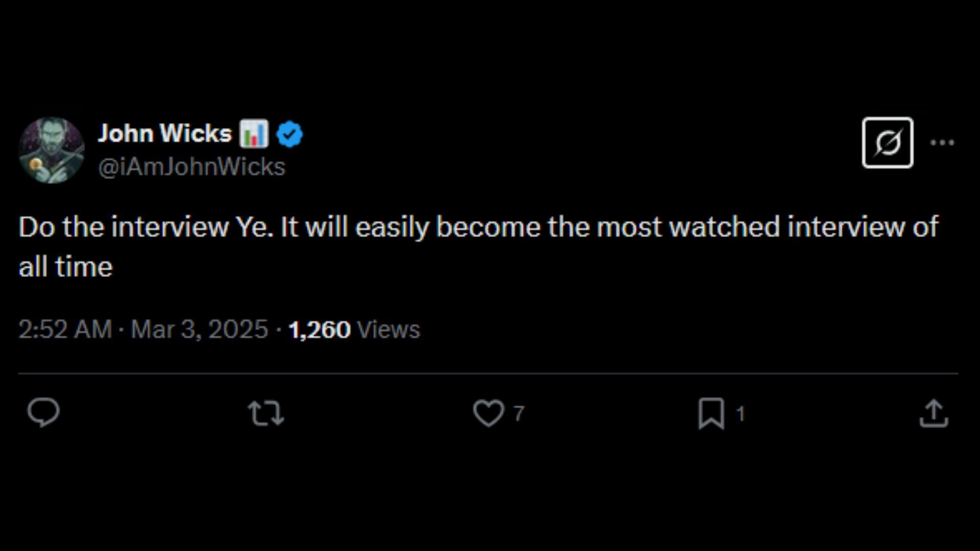This screenshot has height=551, width=980.
Task: Bookmark this post with the bookmark icon
Action: tap(711, 413)
